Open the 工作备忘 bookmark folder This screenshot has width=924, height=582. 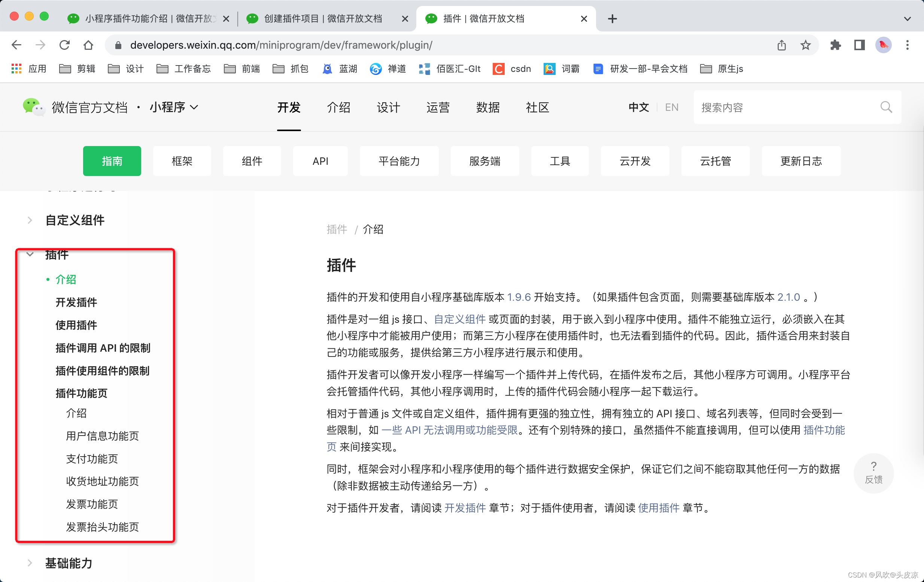click(184, 69)
